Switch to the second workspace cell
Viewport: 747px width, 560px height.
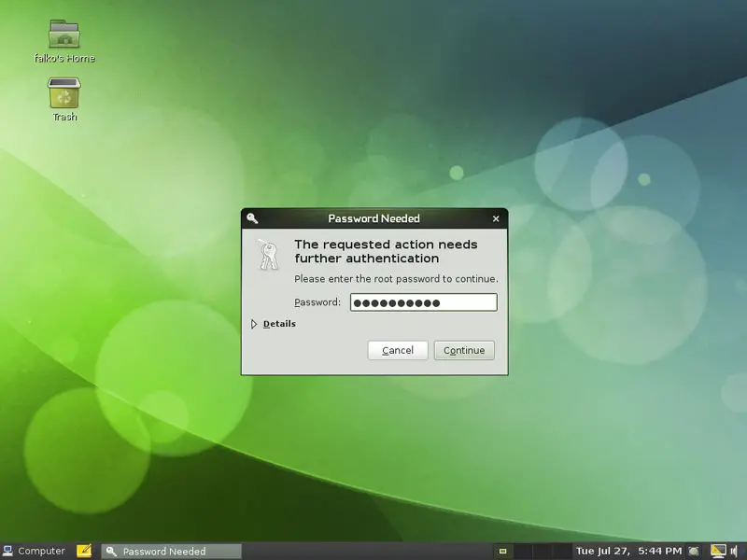[x=523, y=551]
